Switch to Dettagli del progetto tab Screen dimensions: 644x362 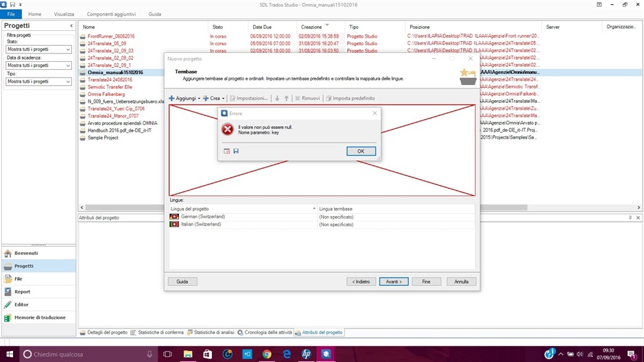[104, 333]
